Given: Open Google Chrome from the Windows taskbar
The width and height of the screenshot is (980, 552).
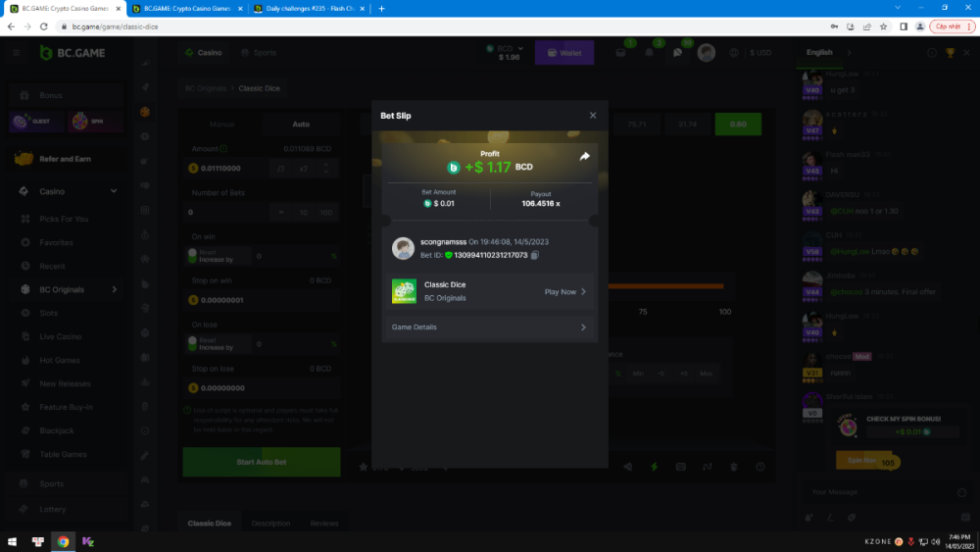Looking at the screenshot, I should (x=63, y=541).
